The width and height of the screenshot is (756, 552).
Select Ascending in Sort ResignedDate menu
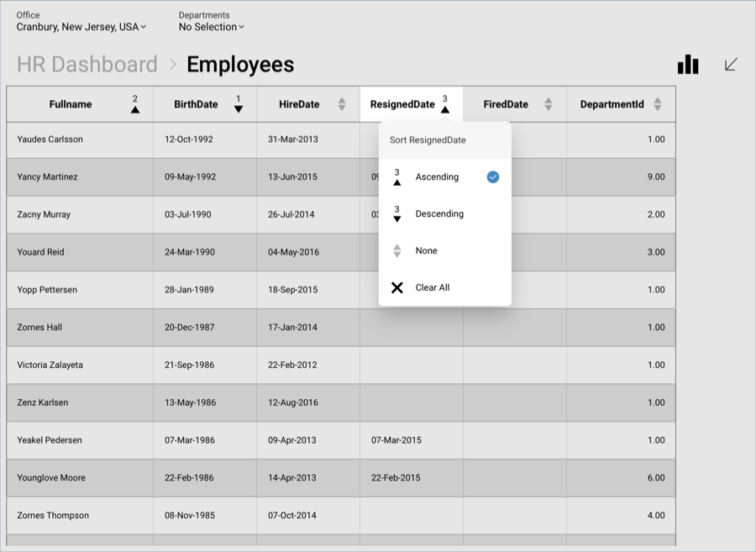(437, 177)
